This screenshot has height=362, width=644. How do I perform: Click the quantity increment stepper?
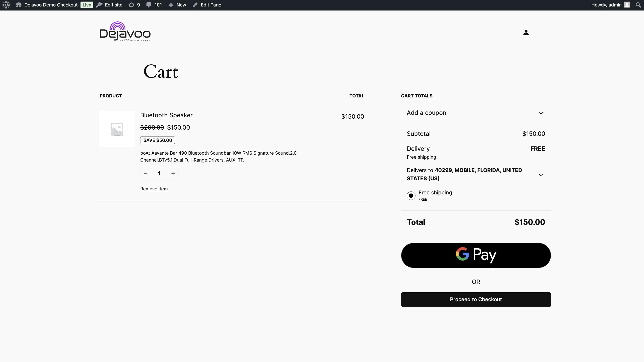173,173
